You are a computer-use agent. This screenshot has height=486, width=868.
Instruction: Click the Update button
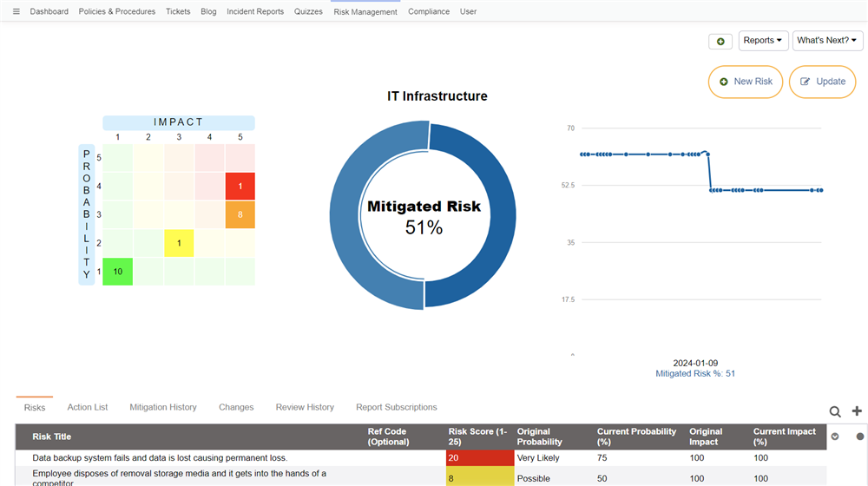pyautogui.click(x=823, y=82)
